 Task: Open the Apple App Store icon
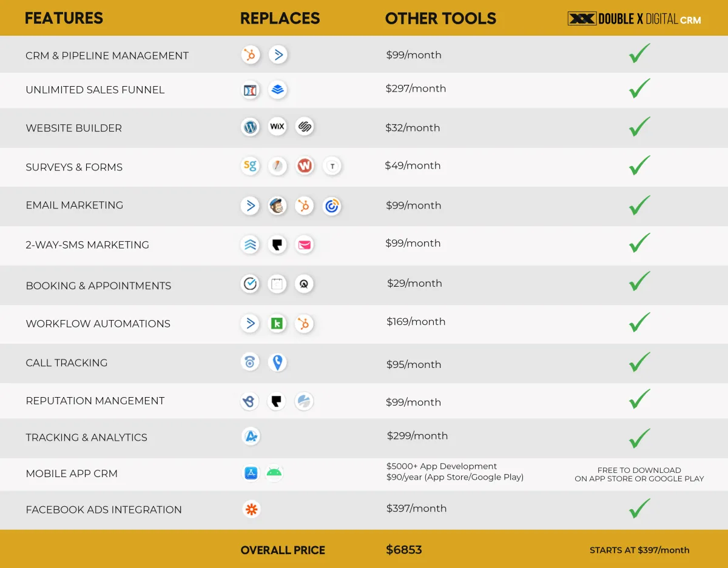(x=251, y=473)
